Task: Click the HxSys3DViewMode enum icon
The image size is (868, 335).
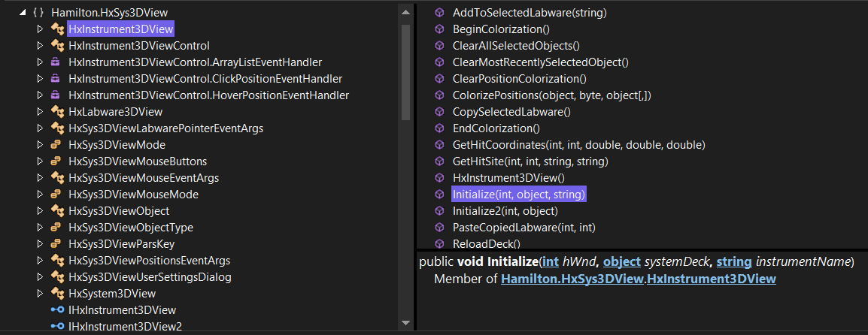Action: 56,145
